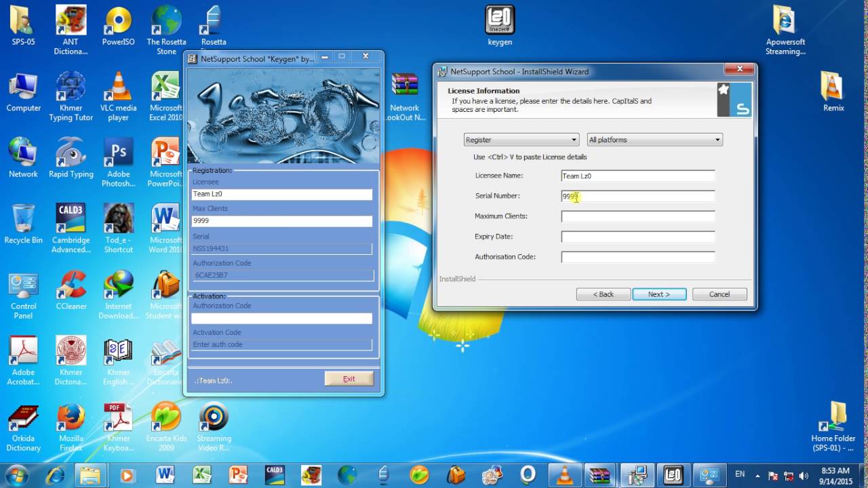Click the volume icon in system tray
This screenshot has height=488, width=868.
(804, 475)
